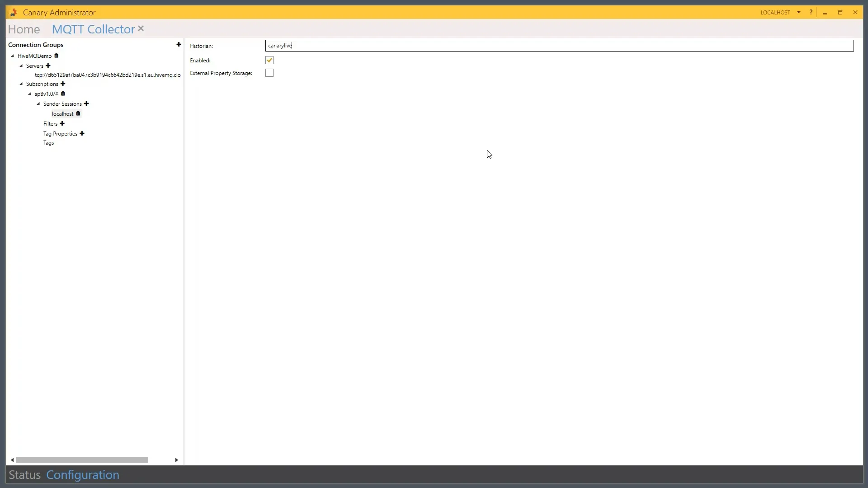
Task: Select the HiveMQDemo tree item
Action: coord(34,56)
